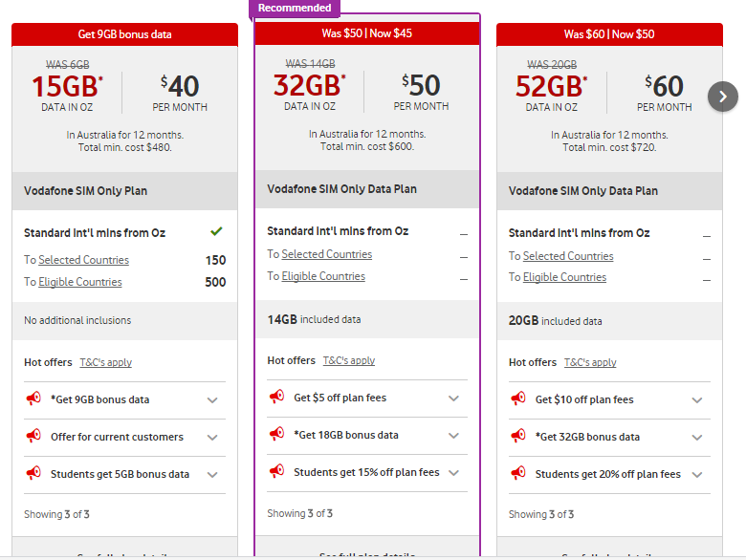Viewport: 746px width, 560px height.
Task: Open Eligible Countries link in $60 plan
Action: click(564, 277)
